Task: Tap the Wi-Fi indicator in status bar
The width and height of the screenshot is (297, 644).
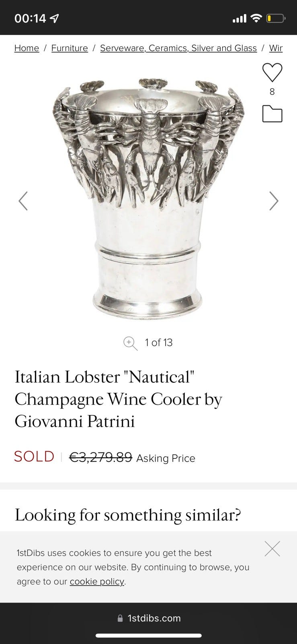Action: [x=256, y=18]
